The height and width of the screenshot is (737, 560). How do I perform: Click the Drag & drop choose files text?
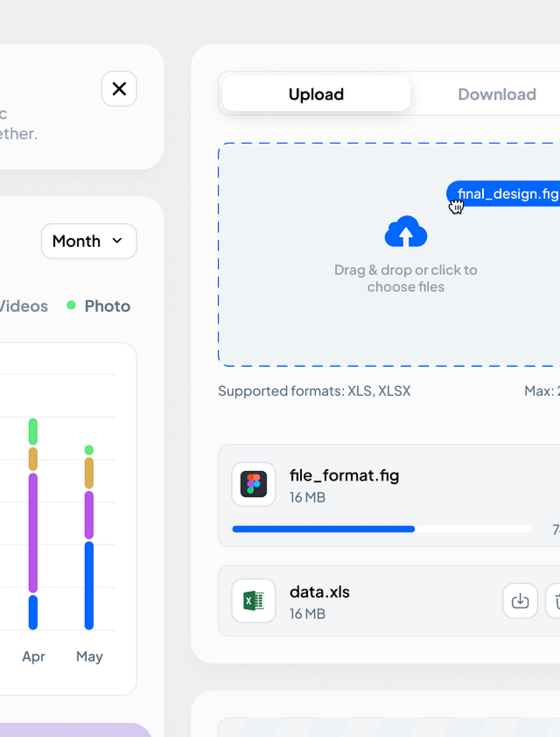pyautogui.click(x=406, y=278)
